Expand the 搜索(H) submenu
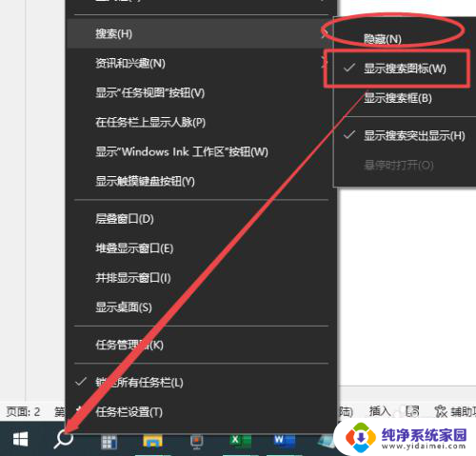The width and height of the screenshot is (476, 456). point(201,33)
